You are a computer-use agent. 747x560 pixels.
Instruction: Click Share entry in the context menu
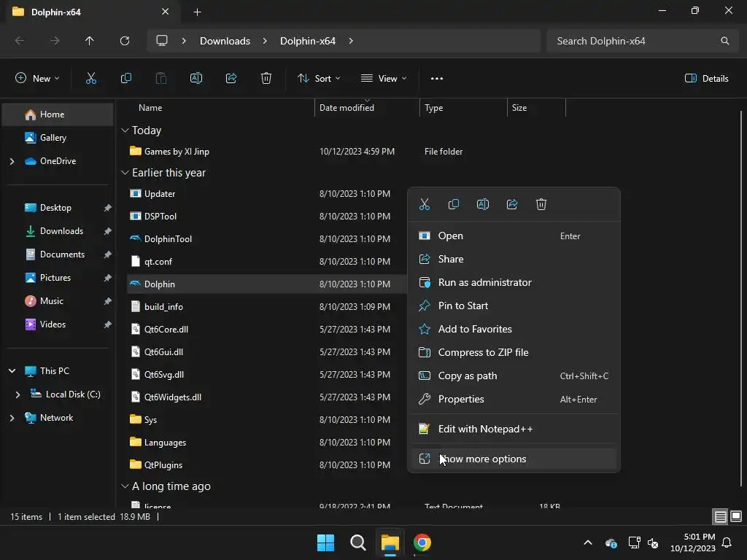pyautogui.click(x=514, y=259)
